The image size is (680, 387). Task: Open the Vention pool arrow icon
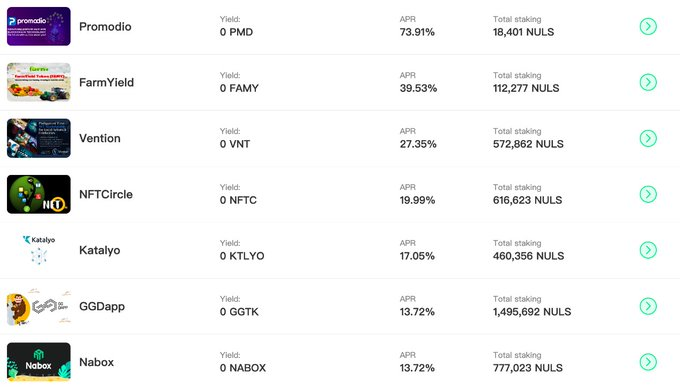tap(648, 138)
